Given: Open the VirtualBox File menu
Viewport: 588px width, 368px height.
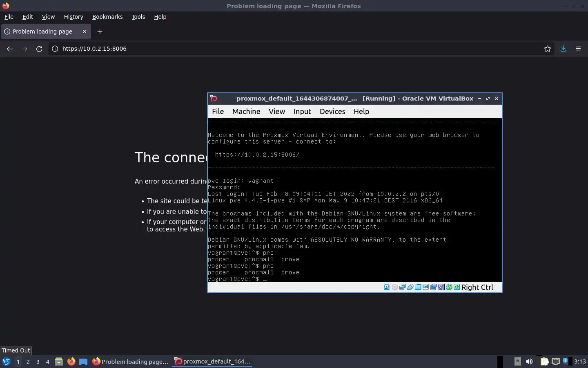Looking at the screenshot, I should [218, 112].
